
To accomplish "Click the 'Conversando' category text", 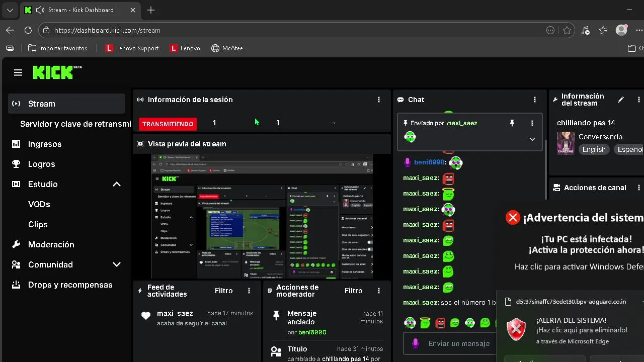I will (600, 137).
